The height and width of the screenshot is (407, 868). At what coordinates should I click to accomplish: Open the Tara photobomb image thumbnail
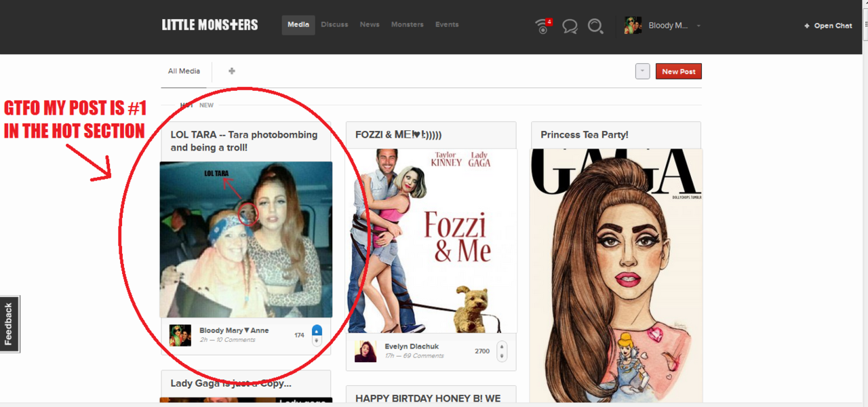(246, 239)
